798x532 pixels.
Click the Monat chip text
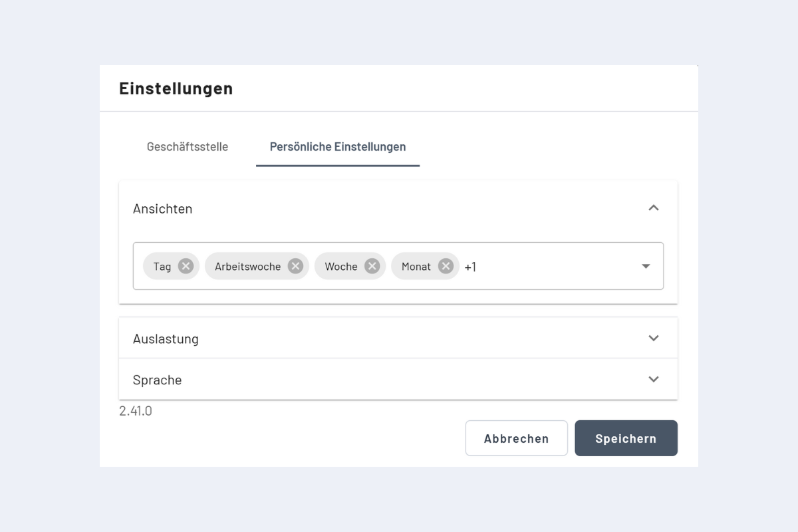coord(416,266)
